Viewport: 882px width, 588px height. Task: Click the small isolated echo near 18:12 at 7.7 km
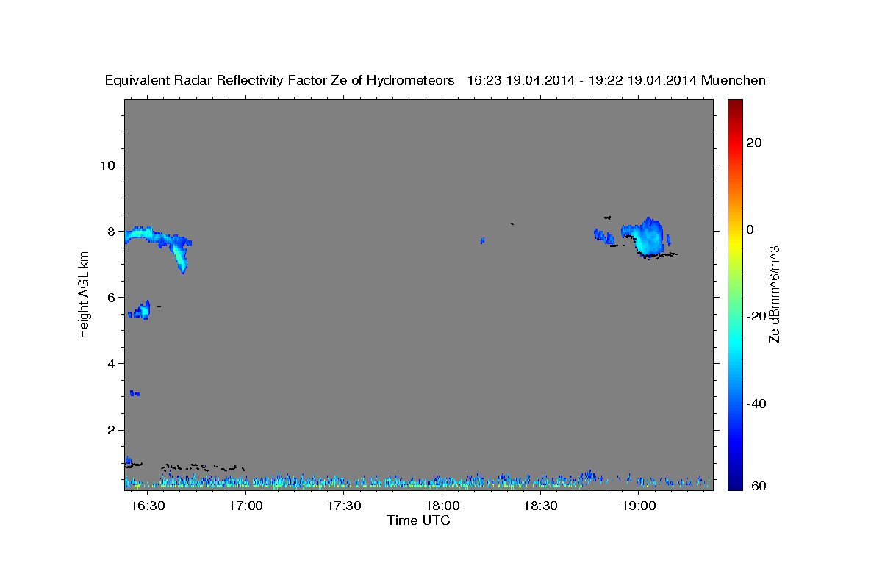click(x=482, y=240)
